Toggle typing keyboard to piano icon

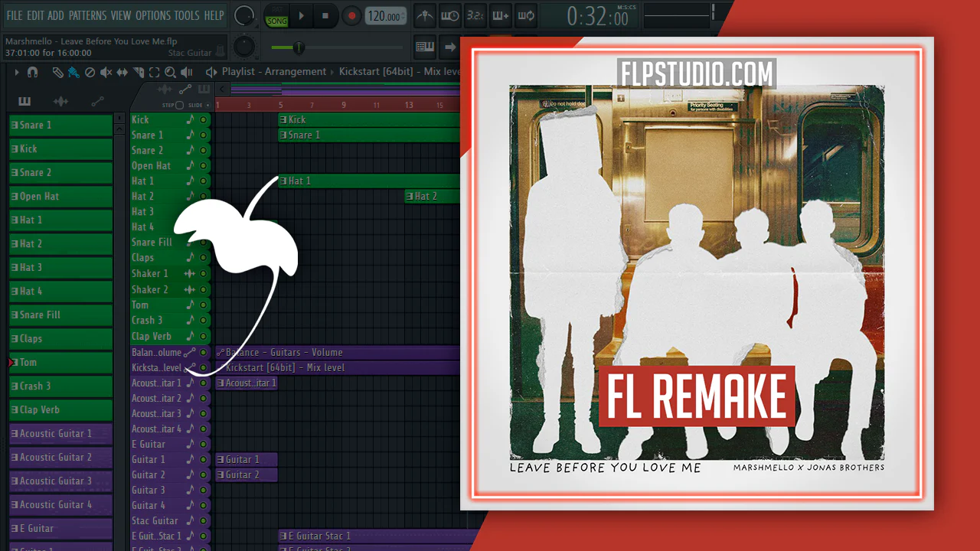coord(425,47)
